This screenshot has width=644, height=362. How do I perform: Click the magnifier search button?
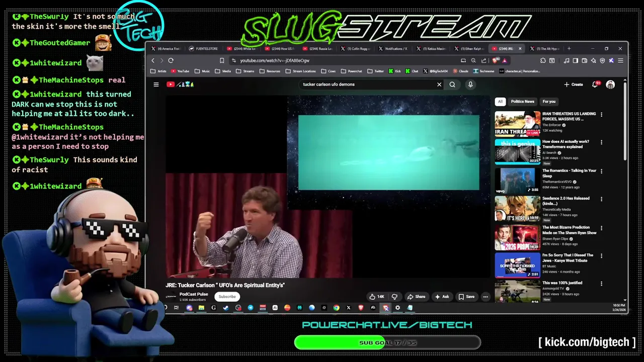click(x=452, y=84)
